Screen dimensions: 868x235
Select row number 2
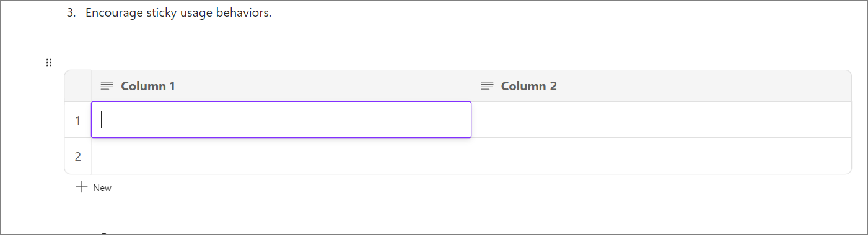(78, 156)
